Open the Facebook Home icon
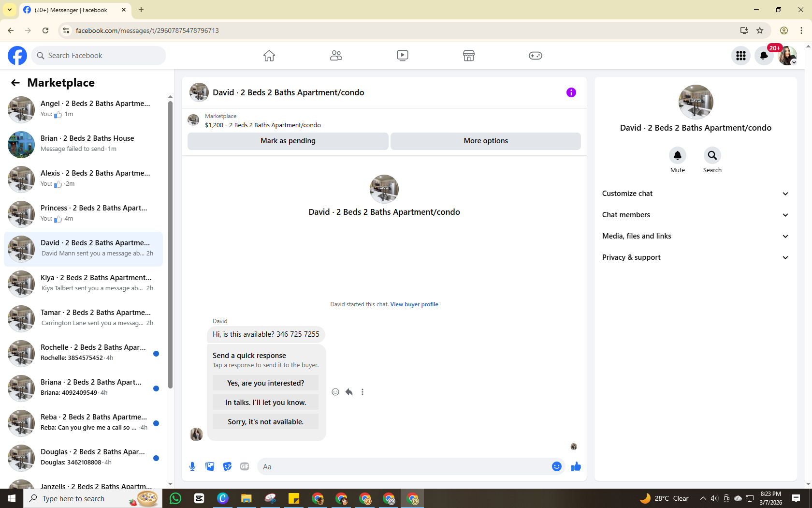This screenshot has height=508, width=812. (x=269, y=56)
